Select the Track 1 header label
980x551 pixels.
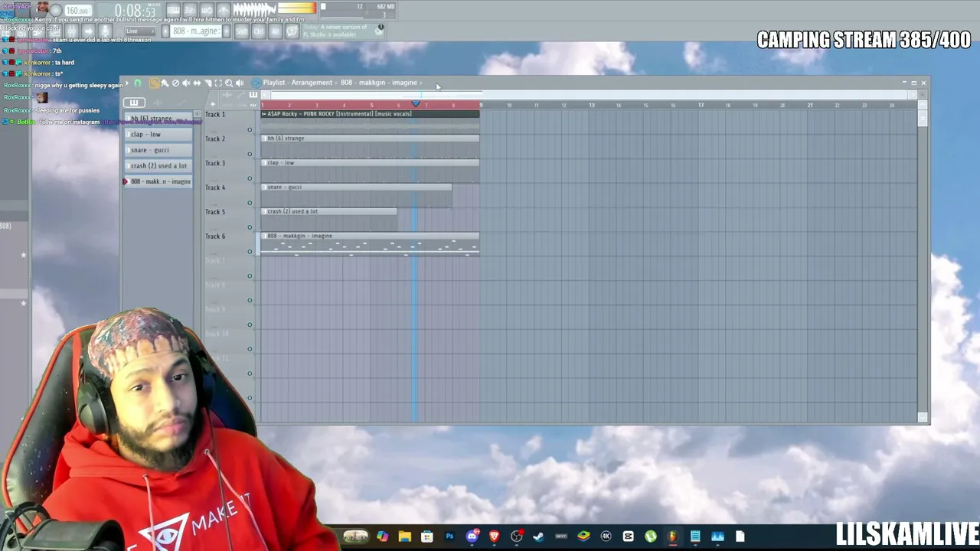[x=215, y=114]
